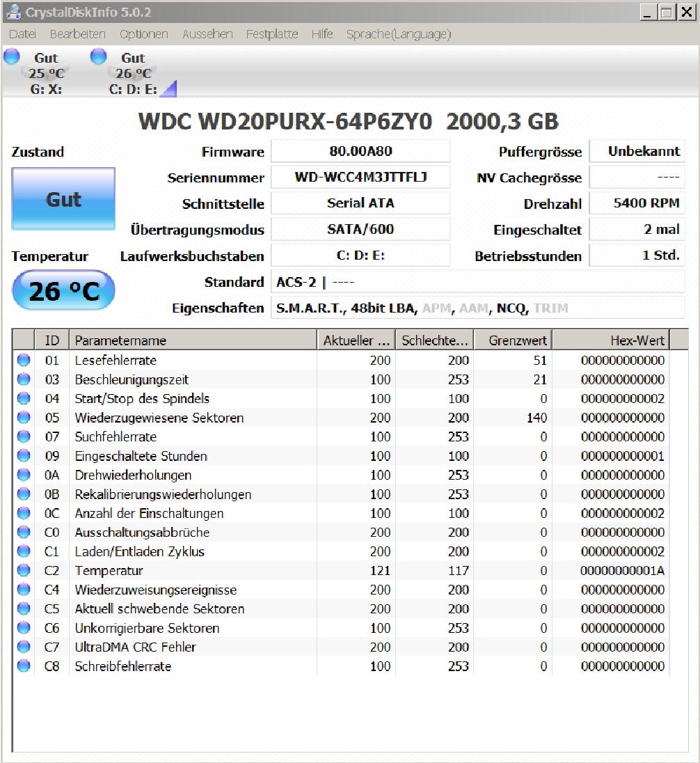The image size is (700, 763).
Task: Click the Eingeschaltet value 2 mal
Action: (x=637, y=229)
